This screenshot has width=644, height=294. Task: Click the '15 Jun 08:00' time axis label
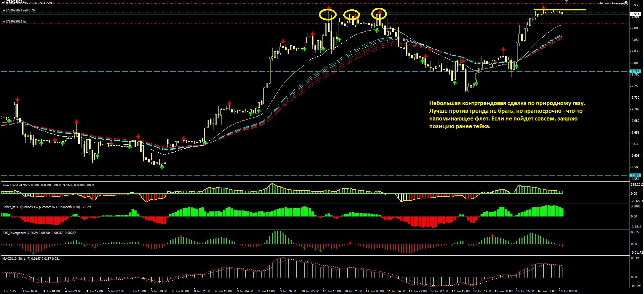pyautogui.click(x=503, y=291)
